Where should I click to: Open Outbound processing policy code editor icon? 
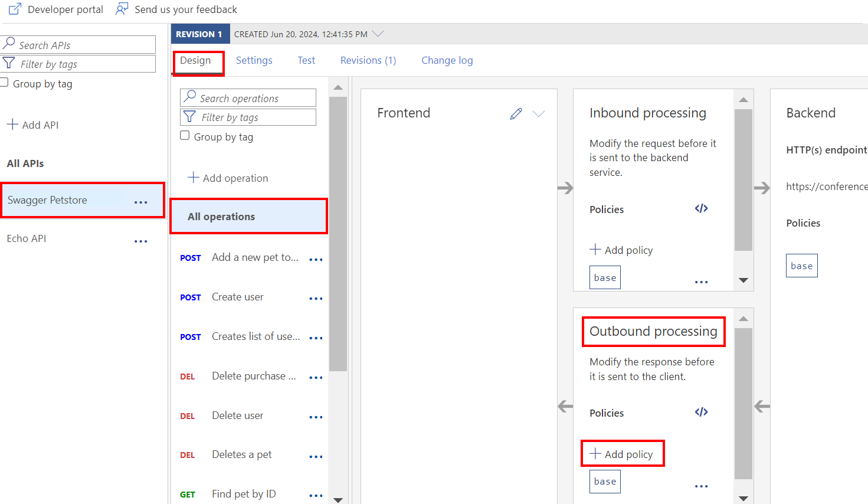701,412
